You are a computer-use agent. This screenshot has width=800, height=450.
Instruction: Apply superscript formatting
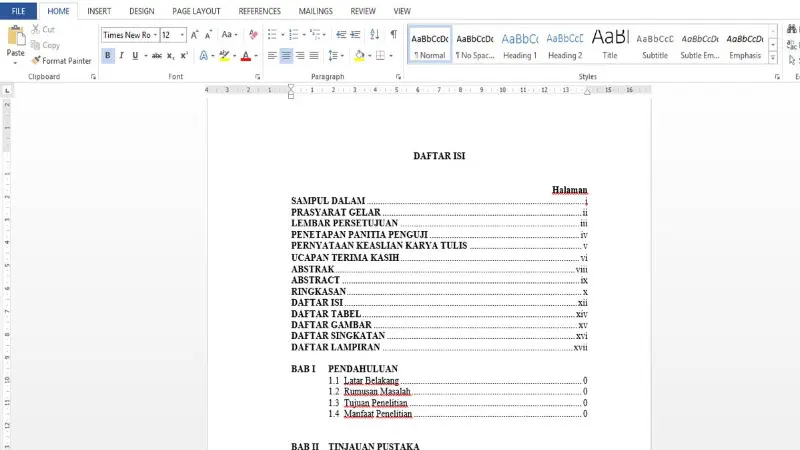pos(184,56)
